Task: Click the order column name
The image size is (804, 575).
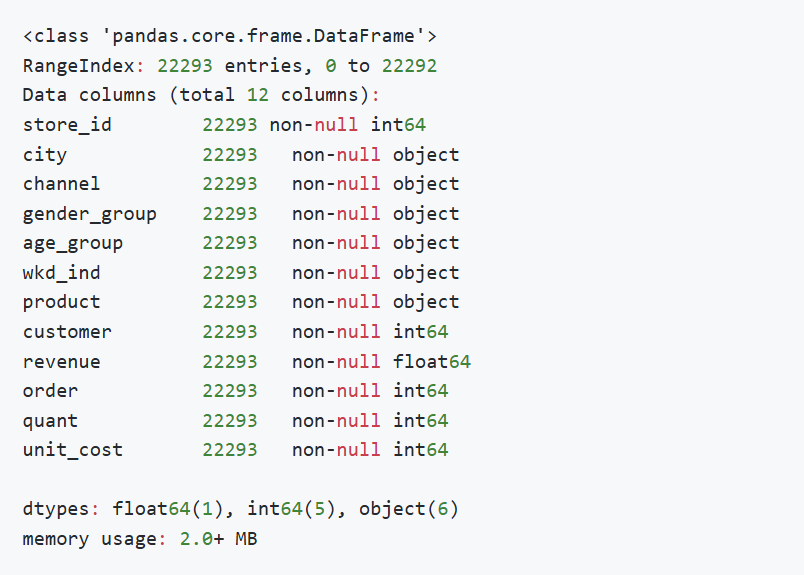Action: (x=50, y=391)
